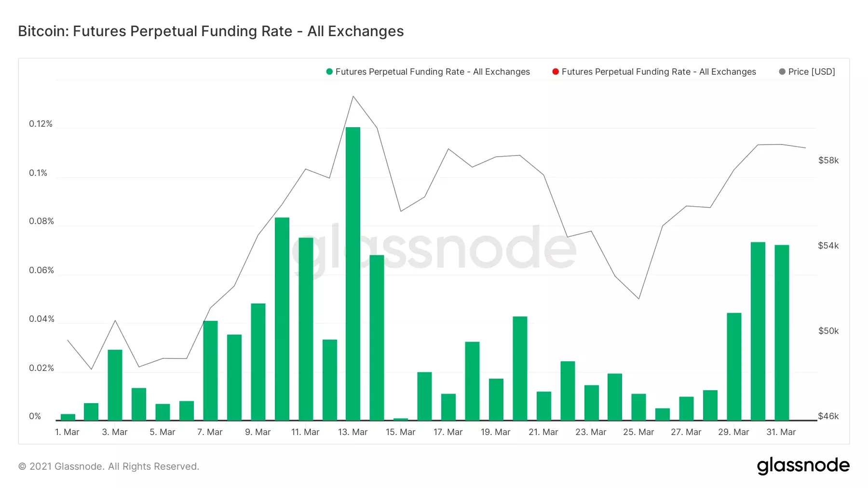Click the 1. Mar x-axis label
The width and height of the screenshot is (868, 488).
[67, 432]
